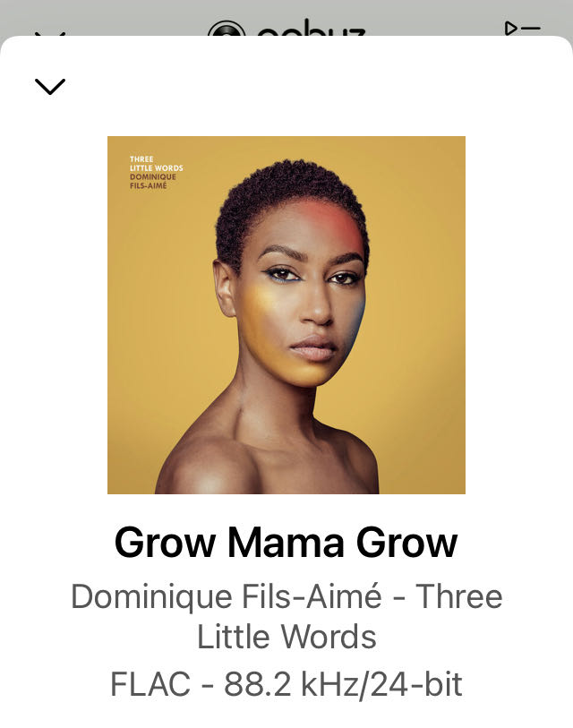Image resolution: width=573 pixels, height=728 pixels.
Task: Tap the Grow Mama Grow track title
Action: pos(286,542)
